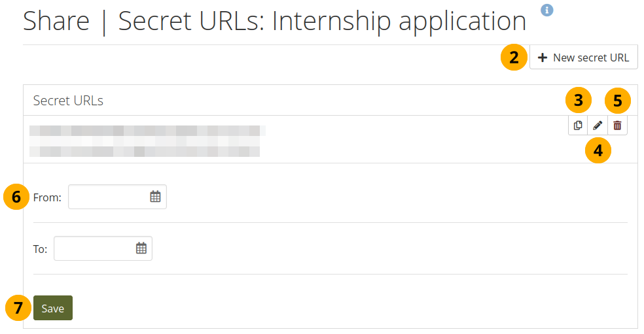Click the New secret URL button
The width and height of the screenshot is (644, 334).
pos(583,58)
